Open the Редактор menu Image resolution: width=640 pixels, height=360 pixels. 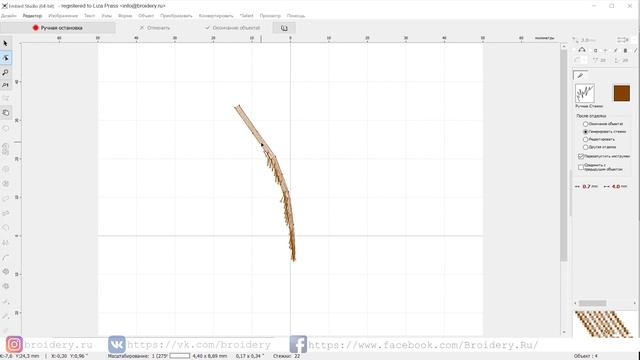[x=32, y=16]
